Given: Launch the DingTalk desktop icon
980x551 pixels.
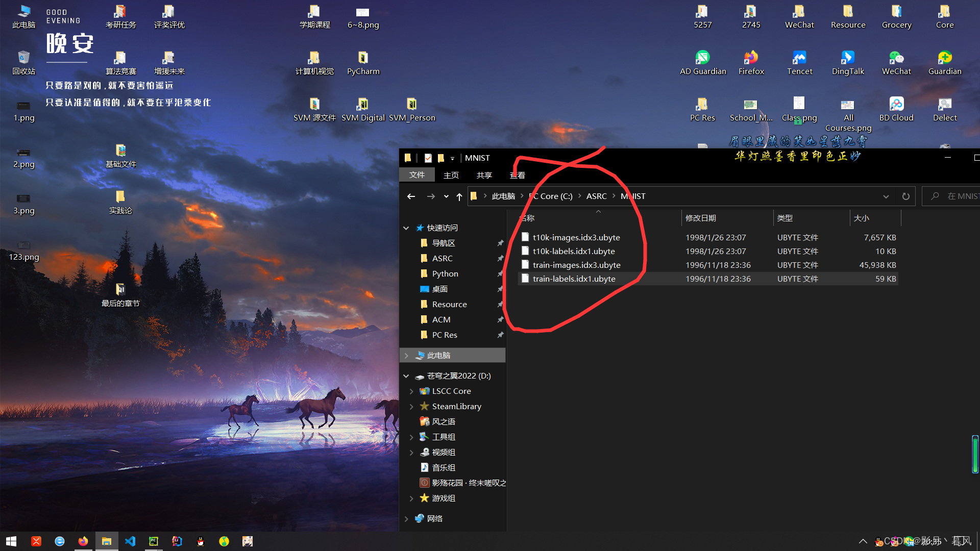Looking at the screenshot, I should pyautogui.click(x=848, y=63).
